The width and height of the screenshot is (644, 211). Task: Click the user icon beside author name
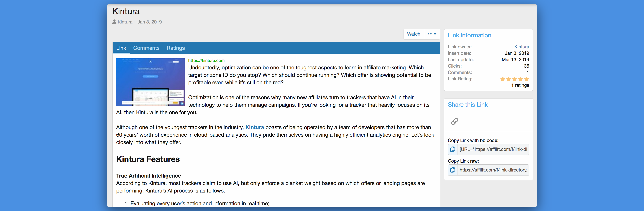(114, 22)
